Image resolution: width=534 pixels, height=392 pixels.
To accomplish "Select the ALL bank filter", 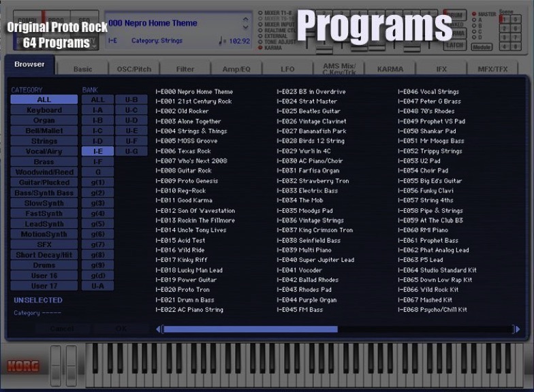I will [98, 99].
